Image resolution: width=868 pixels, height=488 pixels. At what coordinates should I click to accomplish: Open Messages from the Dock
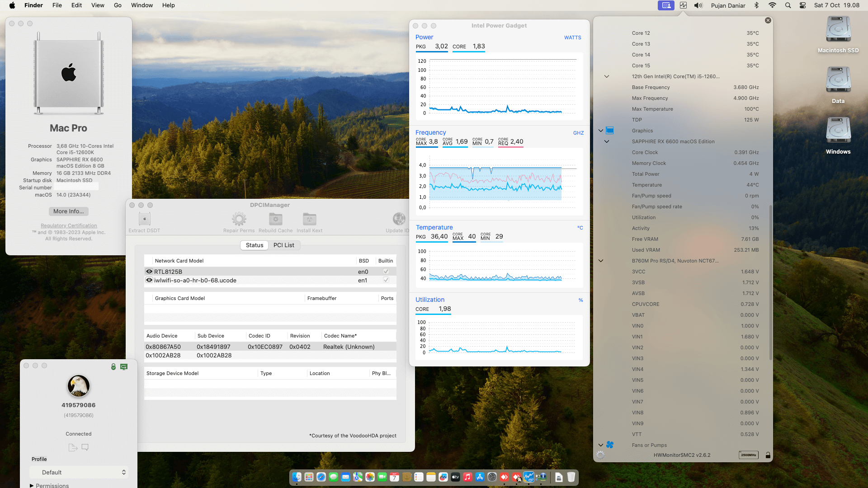pyautogui.click(x=333, y=477)
